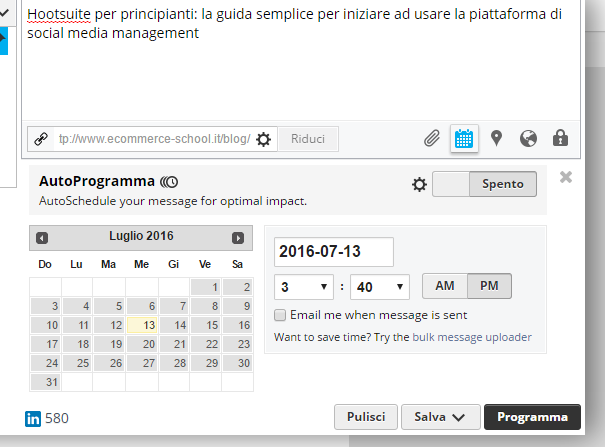Select the AM time option
This screenshot has width=605, height=447.
coord(445,286)
